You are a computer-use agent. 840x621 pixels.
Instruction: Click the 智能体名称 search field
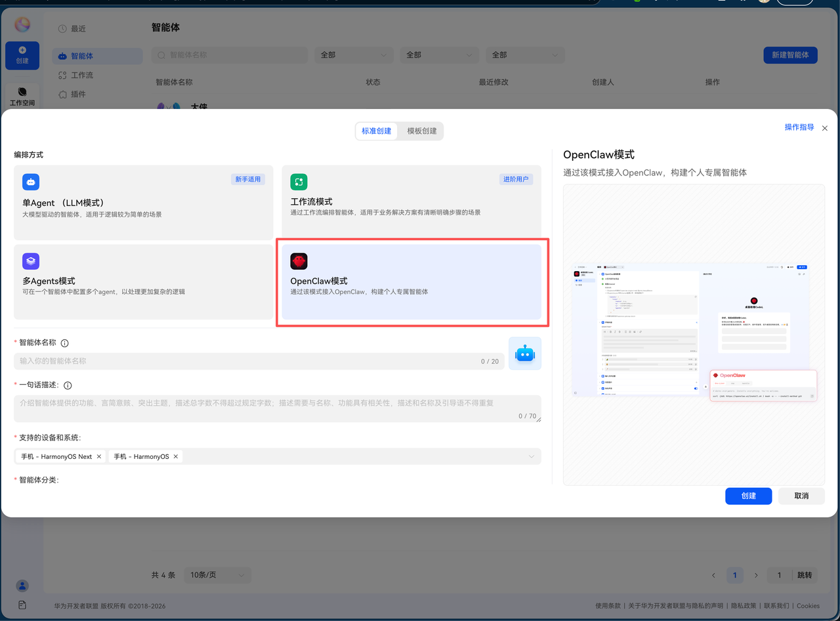pyautogui.click(x=230, y=55)
